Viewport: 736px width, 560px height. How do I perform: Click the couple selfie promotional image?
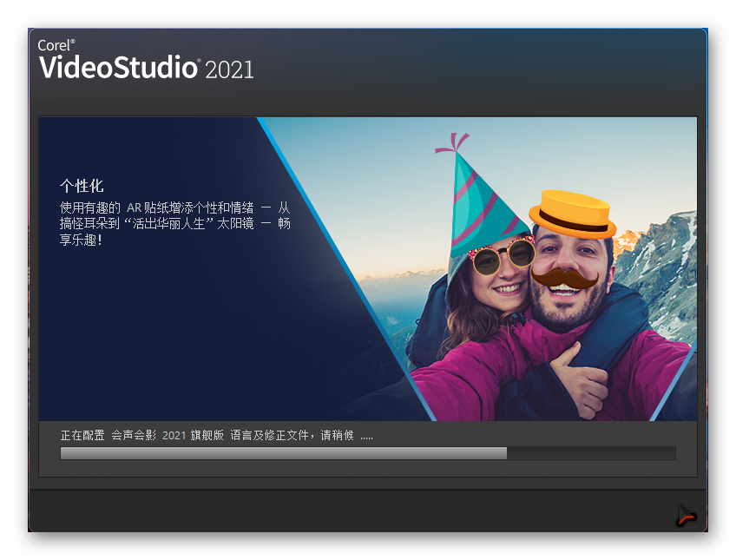(476, 269)
